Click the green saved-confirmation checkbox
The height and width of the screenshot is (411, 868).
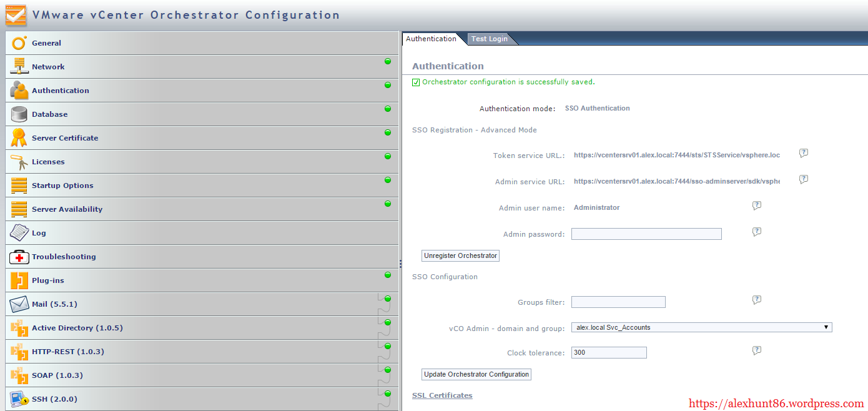click(x=416, y=82)
